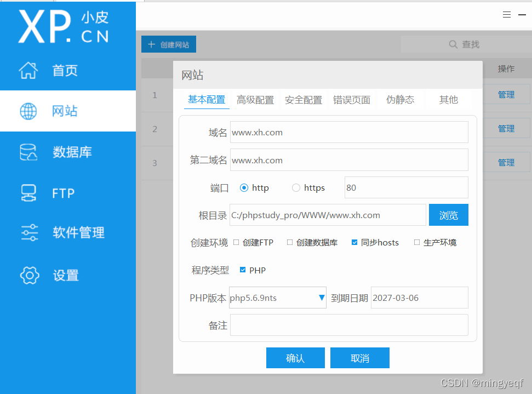Switch to the 安全配置 tab
Screen dimensions: 532x394
click(x=304, y=100)
